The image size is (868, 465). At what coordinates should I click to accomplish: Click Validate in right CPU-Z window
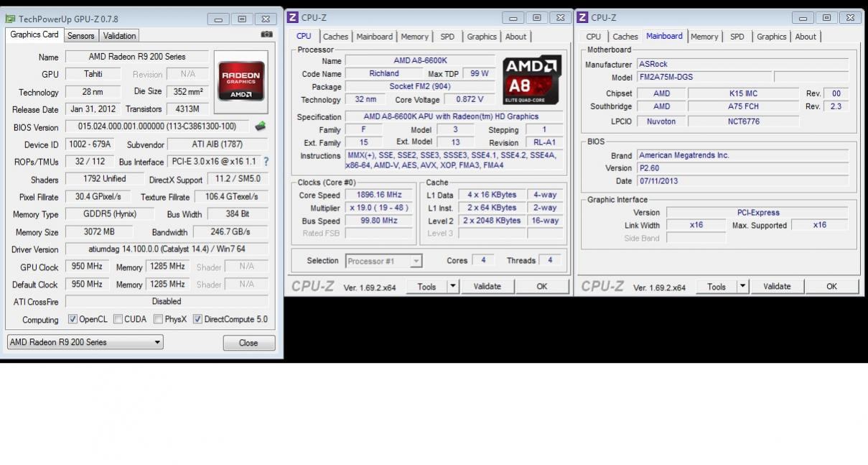777,286
